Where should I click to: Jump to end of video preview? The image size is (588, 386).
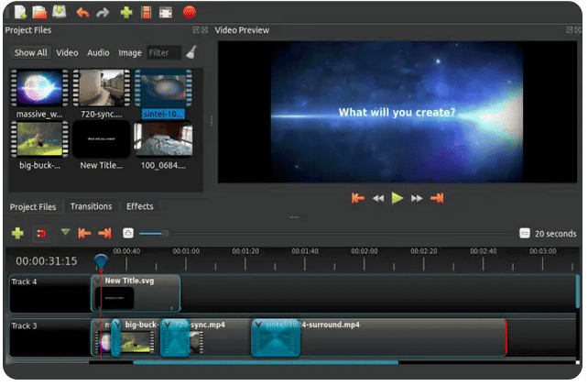(x=437, y=198)
